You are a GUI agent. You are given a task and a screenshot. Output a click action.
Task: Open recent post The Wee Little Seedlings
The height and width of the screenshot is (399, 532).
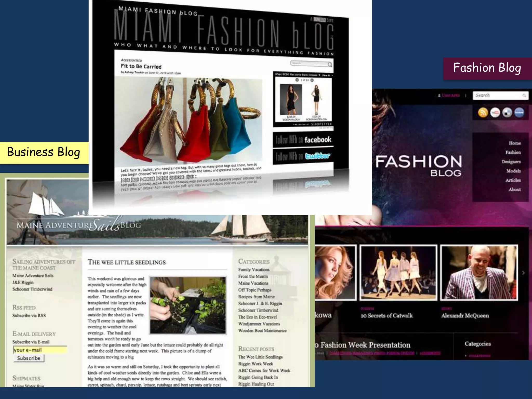[261, 357]
